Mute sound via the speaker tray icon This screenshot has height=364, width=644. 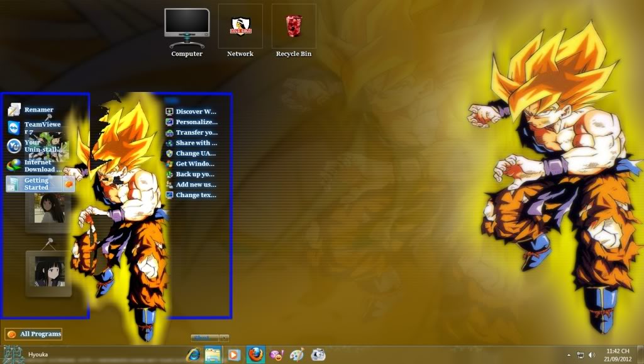tap(591, 354)
